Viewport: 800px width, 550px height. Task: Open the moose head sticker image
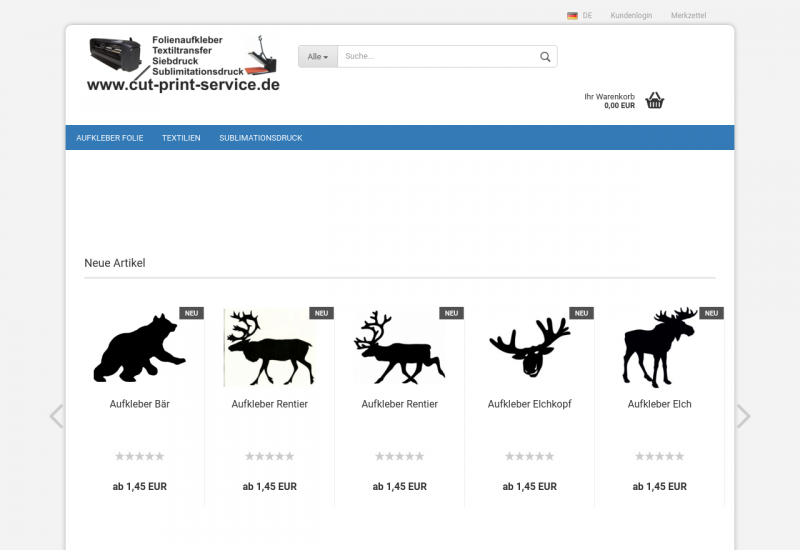[x=529, y=348]
